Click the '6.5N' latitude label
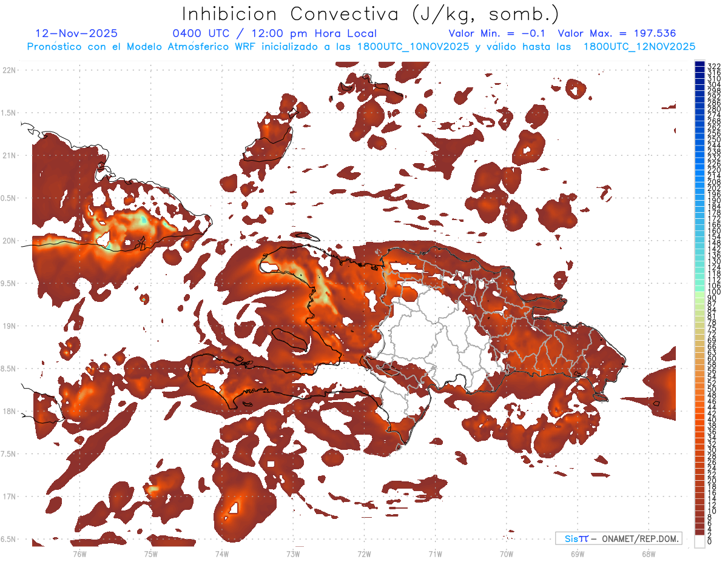The width and height of the screenshot is (728, 562). (x=9, y=540)
